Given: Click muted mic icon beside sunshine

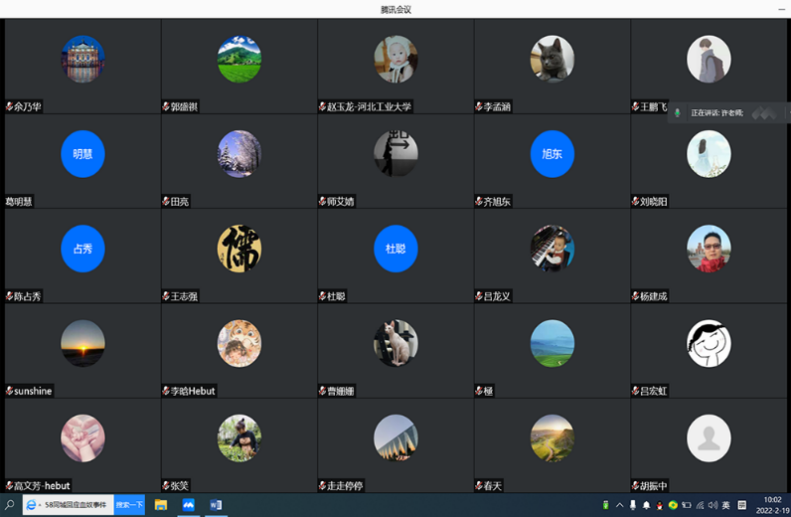Looking at the screenshot, I should [10, 391].
